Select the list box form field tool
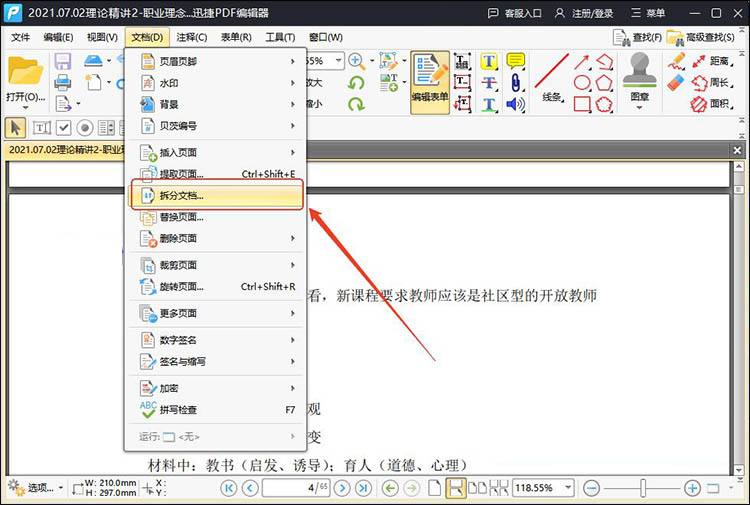750x505 pixels. (x=106, y=128)
